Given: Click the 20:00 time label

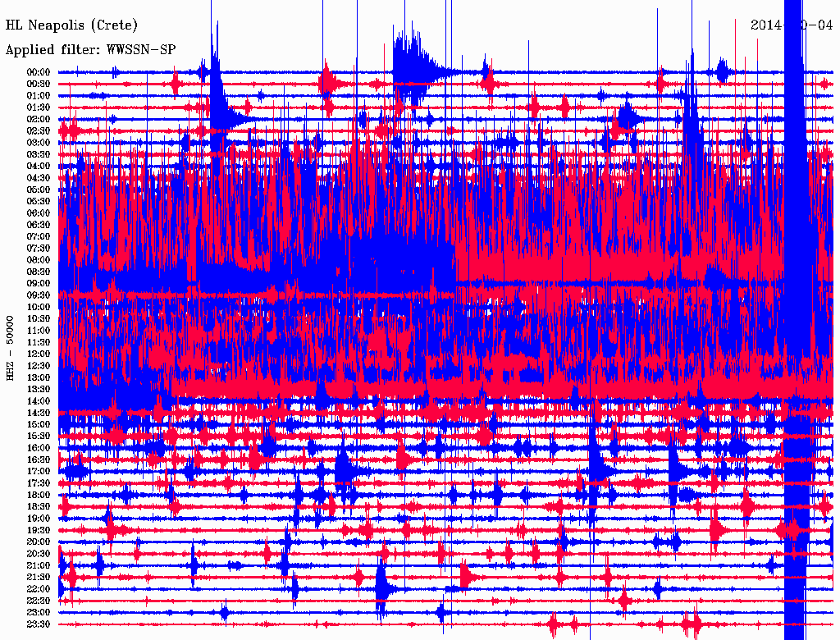Looking at the screenshot, I should (39, 542).
